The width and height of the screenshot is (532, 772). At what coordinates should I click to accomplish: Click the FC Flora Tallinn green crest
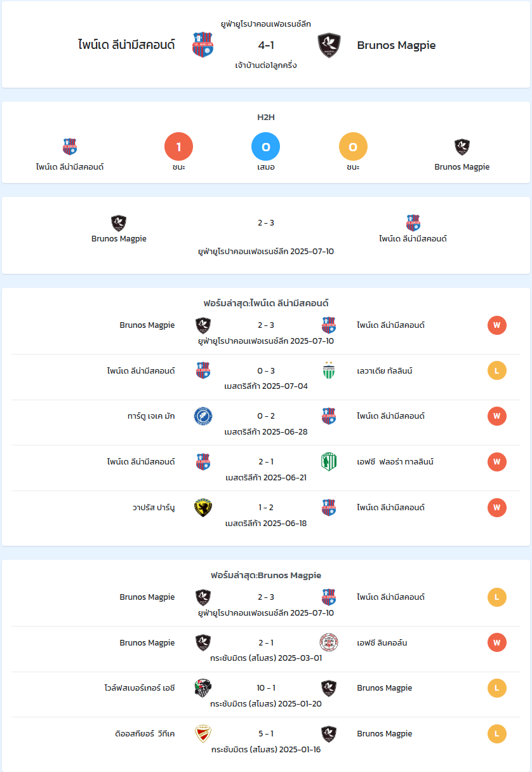(329, 462)
